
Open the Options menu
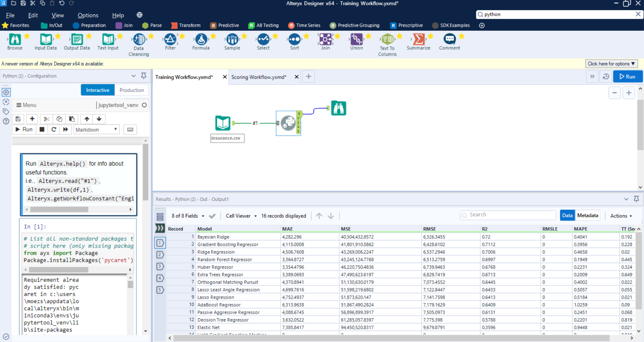88,15
